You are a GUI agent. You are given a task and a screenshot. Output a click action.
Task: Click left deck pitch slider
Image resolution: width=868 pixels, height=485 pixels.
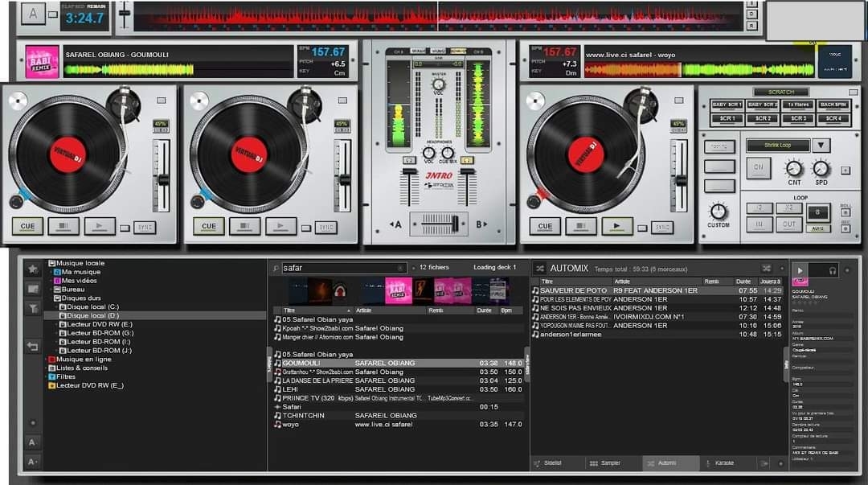[163, 179]
